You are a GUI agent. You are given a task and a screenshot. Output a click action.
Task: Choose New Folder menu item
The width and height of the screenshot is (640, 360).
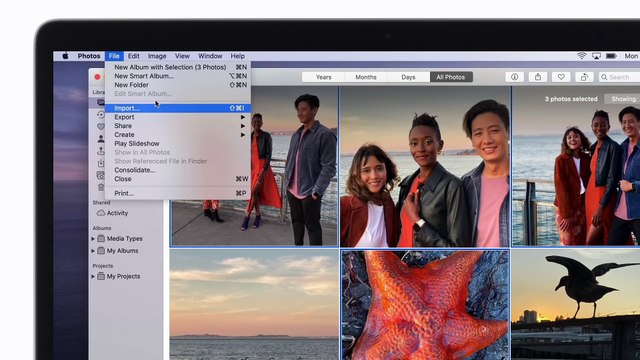click(178, 85)
